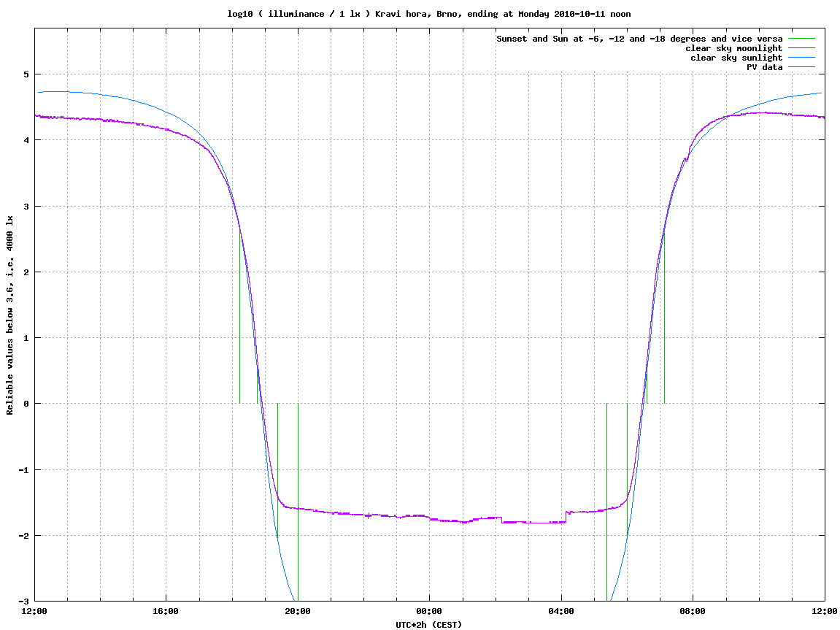Click the x-axis label '00:00'
The width and height of the screenshot is (840, 630).
430,611
